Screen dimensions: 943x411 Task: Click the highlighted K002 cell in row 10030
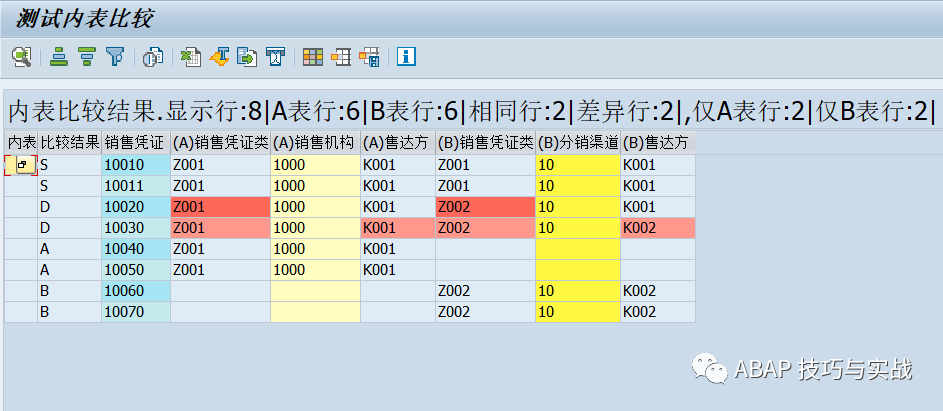(658, 228)
